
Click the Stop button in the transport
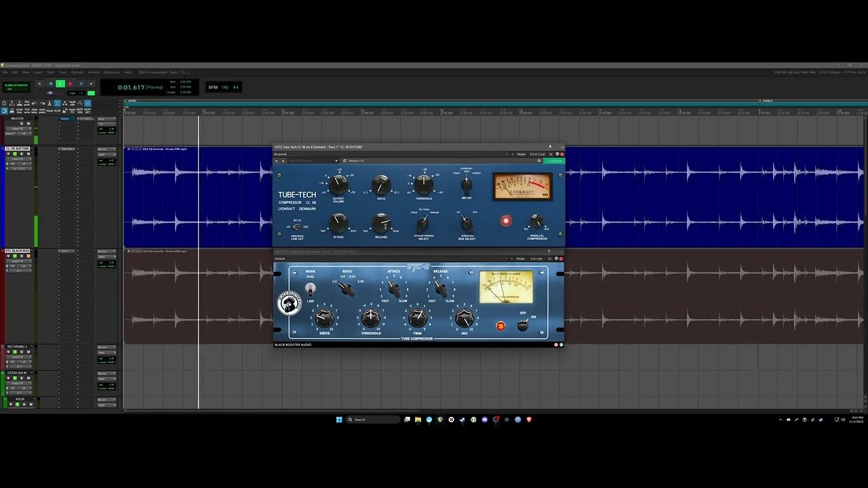pos(51,83)
